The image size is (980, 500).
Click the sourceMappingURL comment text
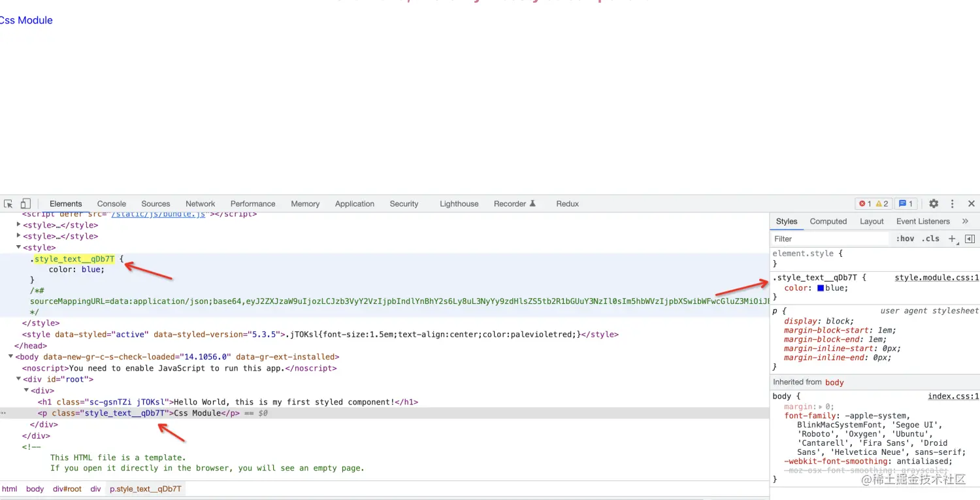399,301
